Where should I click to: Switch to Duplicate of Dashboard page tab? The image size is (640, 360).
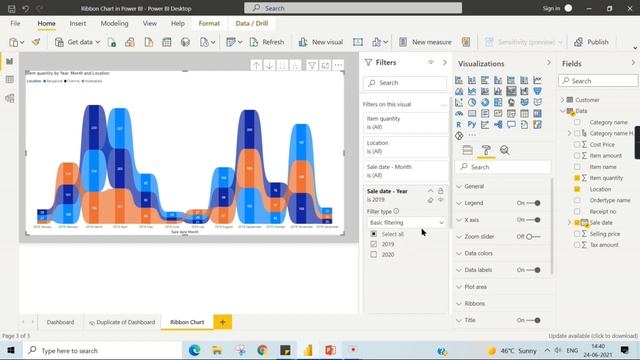click(x=122, y=322)
